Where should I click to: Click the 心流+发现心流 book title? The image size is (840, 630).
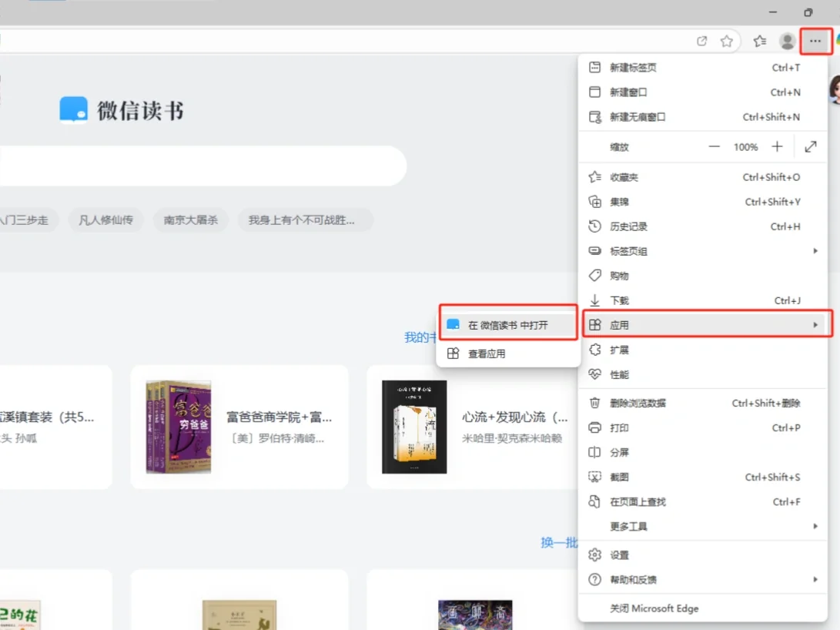point(515,417)
